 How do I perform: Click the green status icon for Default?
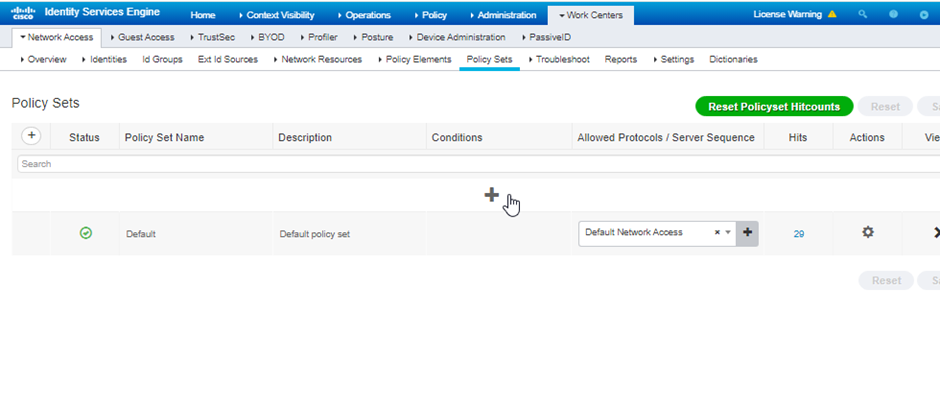point(86,233)
